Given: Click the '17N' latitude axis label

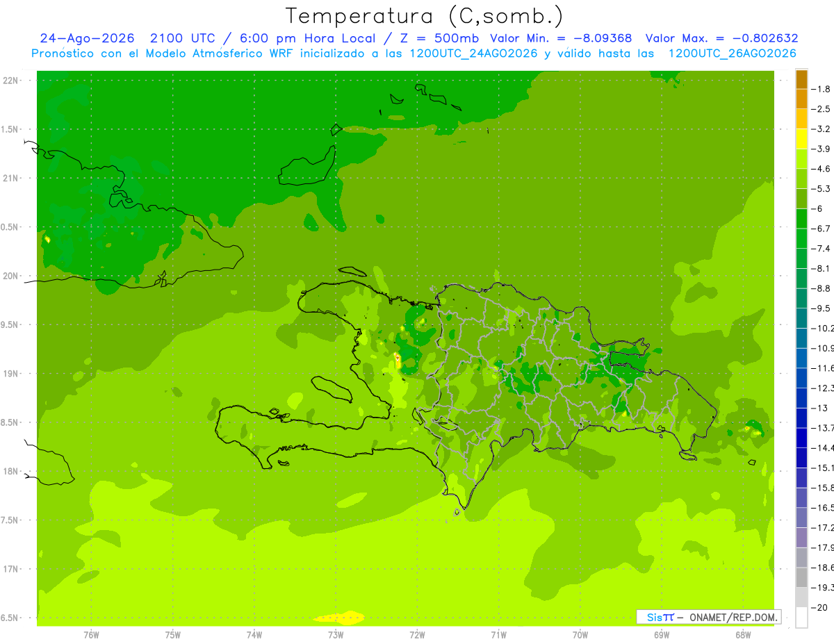Looking at the screenshot, I should [x=12, y=569].
